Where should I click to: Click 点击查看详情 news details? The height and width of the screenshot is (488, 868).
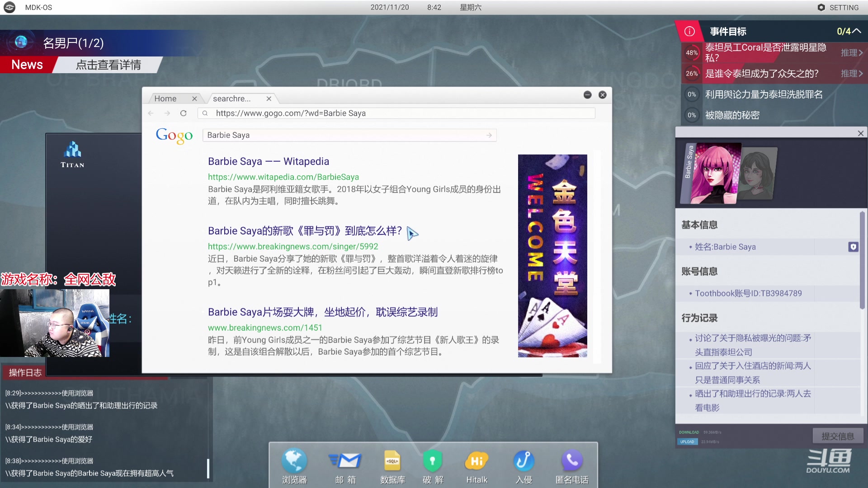108,65
